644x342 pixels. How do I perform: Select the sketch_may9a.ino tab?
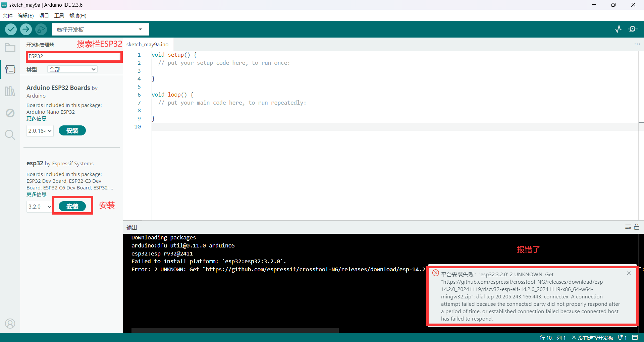coord(148,44)
